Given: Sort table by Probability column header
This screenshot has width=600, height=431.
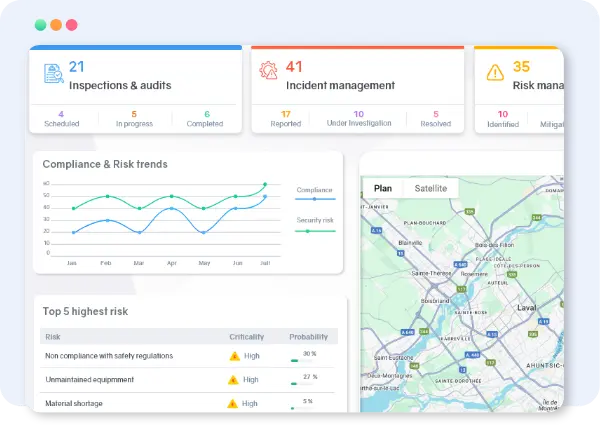Looking at the screenshot, I should click(x=308, y=337).
